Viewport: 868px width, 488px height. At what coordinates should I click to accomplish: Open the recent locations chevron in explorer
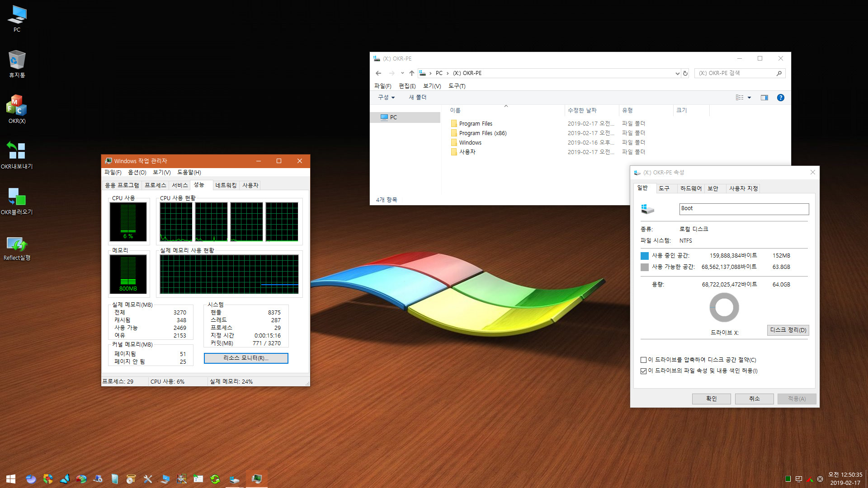point(402,73)
